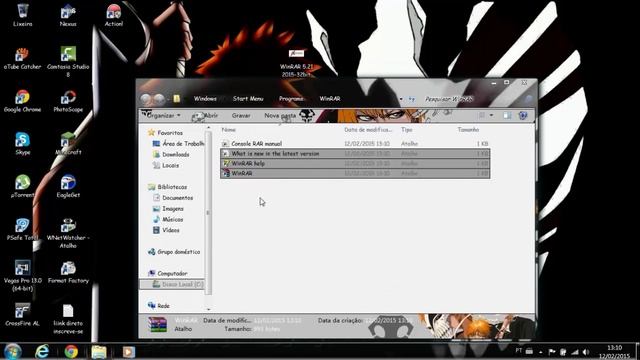Select the WinRAR shortcut in file list

pos(355,173)
